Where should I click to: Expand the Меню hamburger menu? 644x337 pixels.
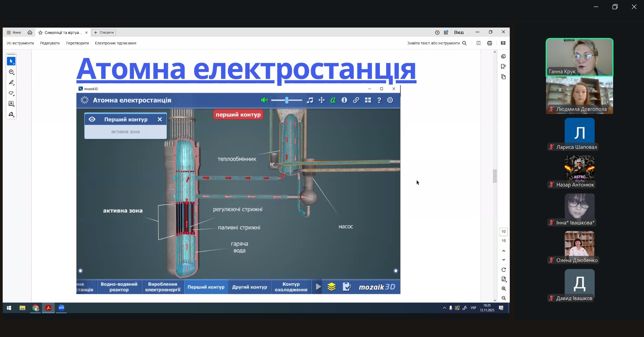click(x=14, y=33)
